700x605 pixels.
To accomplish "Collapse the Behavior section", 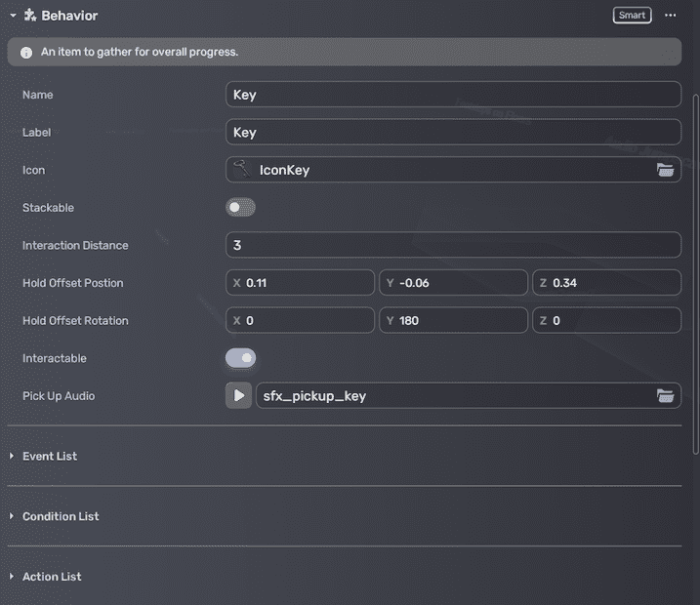I will [x=13, y=16].
